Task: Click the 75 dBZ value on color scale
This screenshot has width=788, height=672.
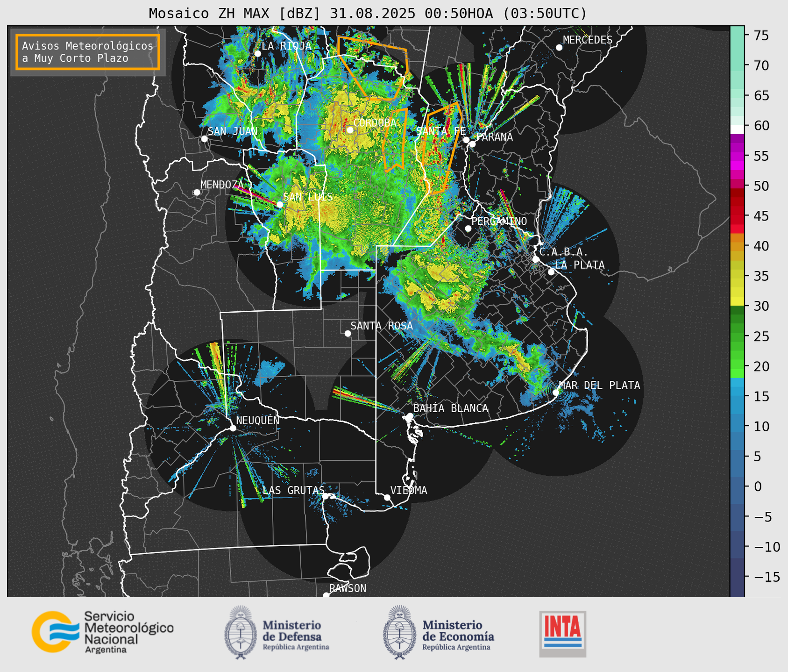Action: (x=760, y=35)
